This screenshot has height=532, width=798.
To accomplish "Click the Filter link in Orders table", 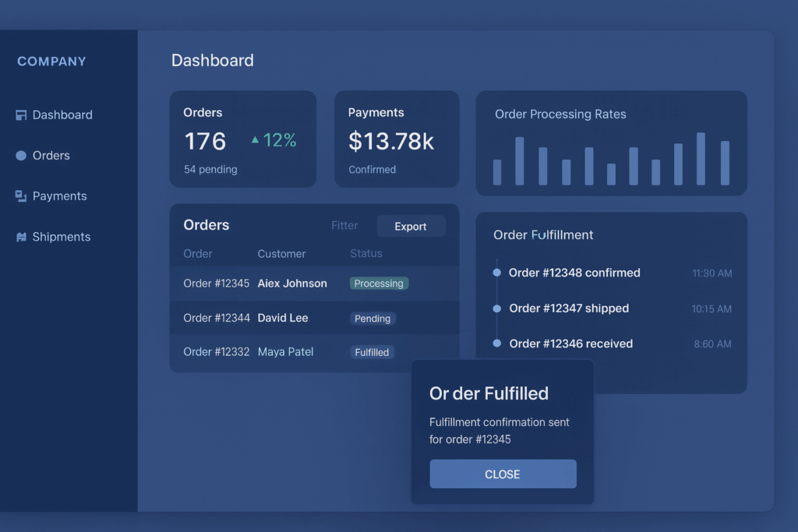I will tap(344, 226).
